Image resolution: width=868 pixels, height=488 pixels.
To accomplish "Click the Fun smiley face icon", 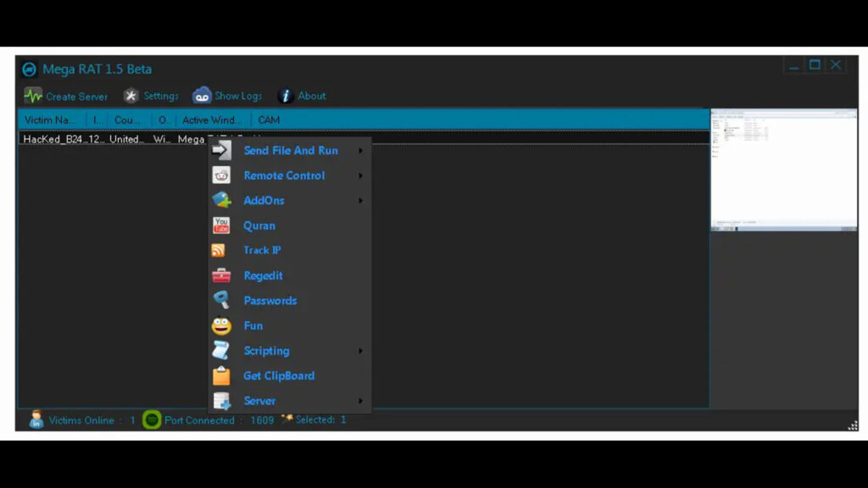I will [x=221, y=326].
